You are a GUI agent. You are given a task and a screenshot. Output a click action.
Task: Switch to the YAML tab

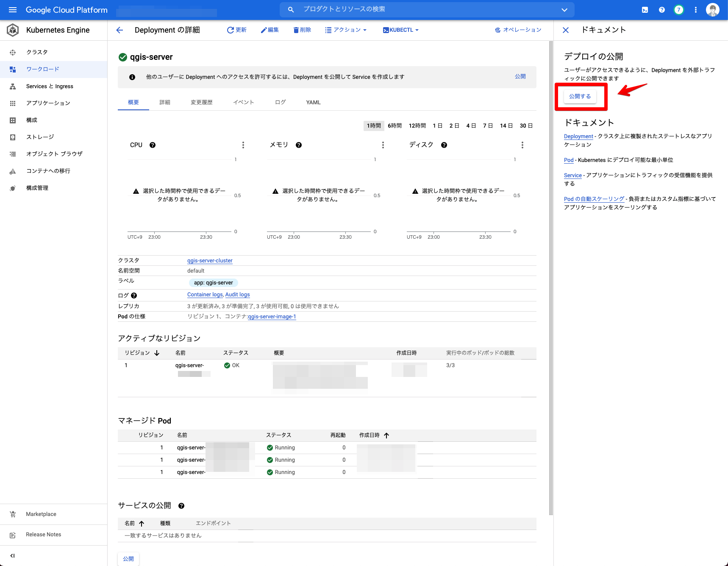coord(314,103)
